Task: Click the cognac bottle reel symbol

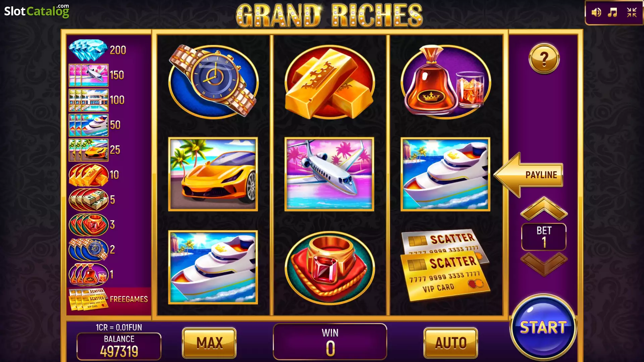Action: (446, 81)
